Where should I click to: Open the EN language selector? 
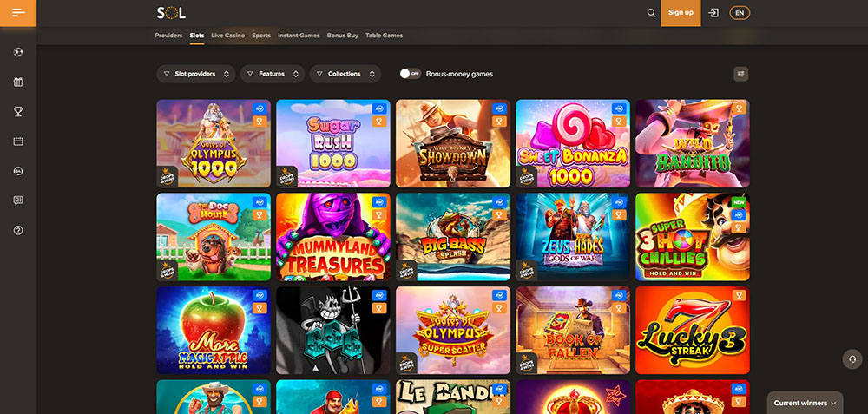740,13
